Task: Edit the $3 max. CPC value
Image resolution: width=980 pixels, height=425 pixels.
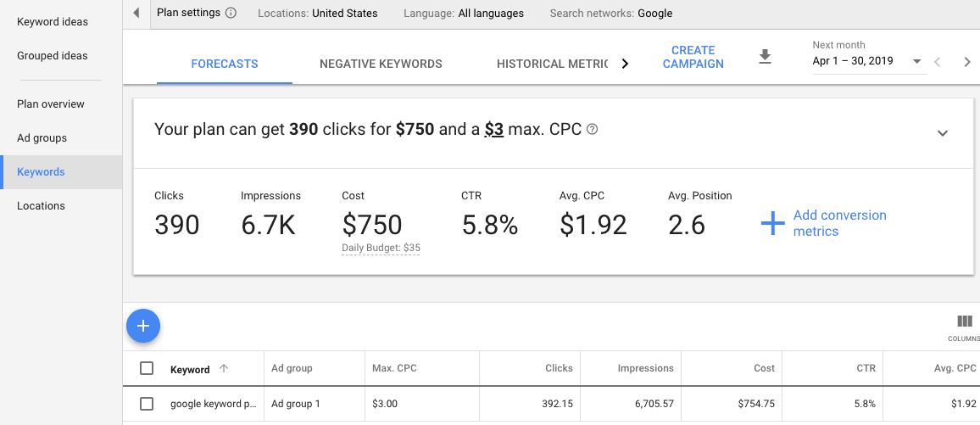Action: click(493, 130)
